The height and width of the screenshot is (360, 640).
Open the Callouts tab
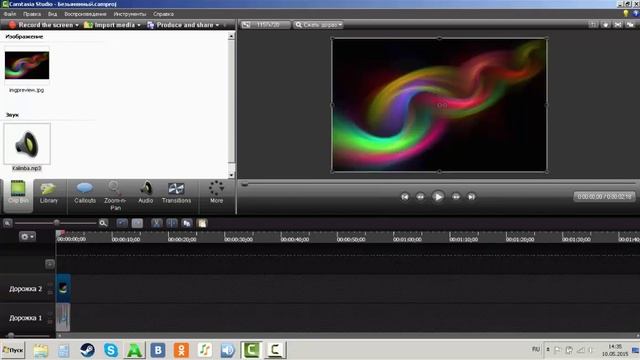click(85, 193)
